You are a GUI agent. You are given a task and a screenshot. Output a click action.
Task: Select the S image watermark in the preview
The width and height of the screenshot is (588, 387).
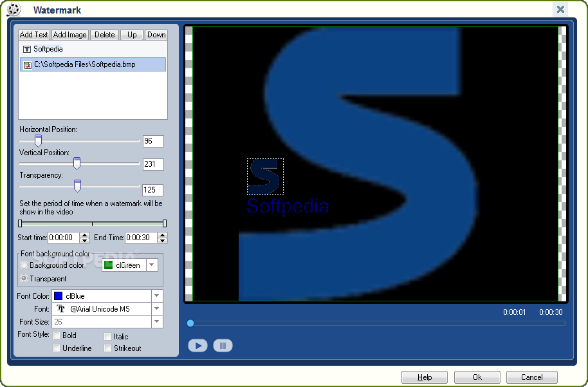[265, 177]
